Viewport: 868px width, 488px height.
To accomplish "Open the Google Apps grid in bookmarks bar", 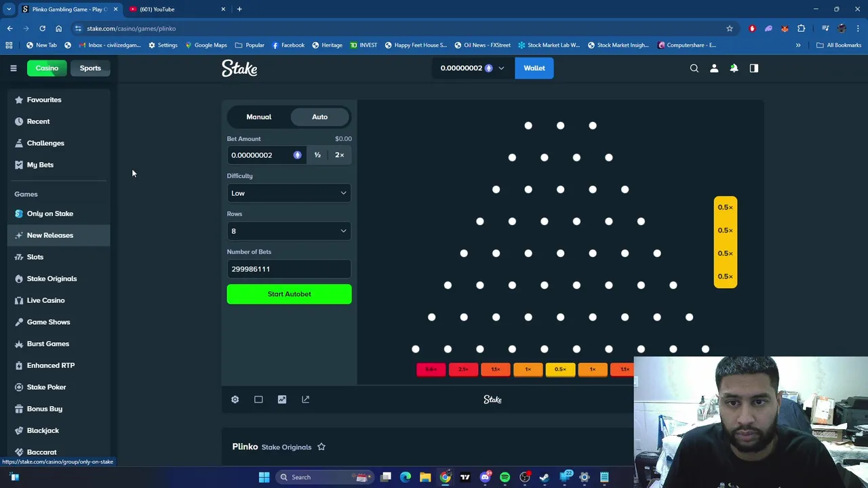I will point(9,45).
